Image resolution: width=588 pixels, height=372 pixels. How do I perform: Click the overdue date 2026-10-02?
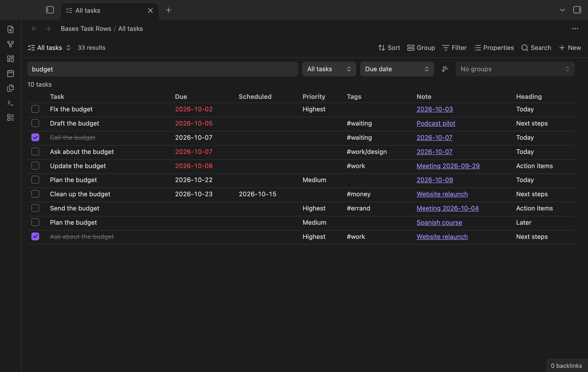point(194,109)
